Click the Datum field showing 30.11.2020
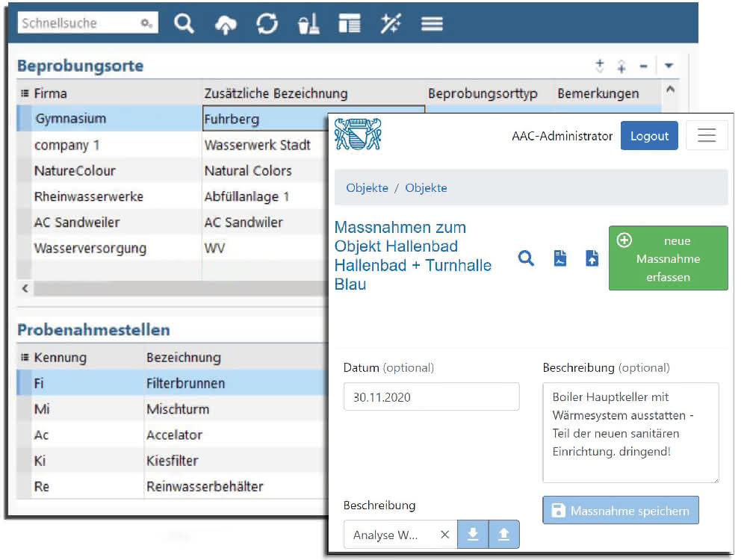 tap(432, 396)
